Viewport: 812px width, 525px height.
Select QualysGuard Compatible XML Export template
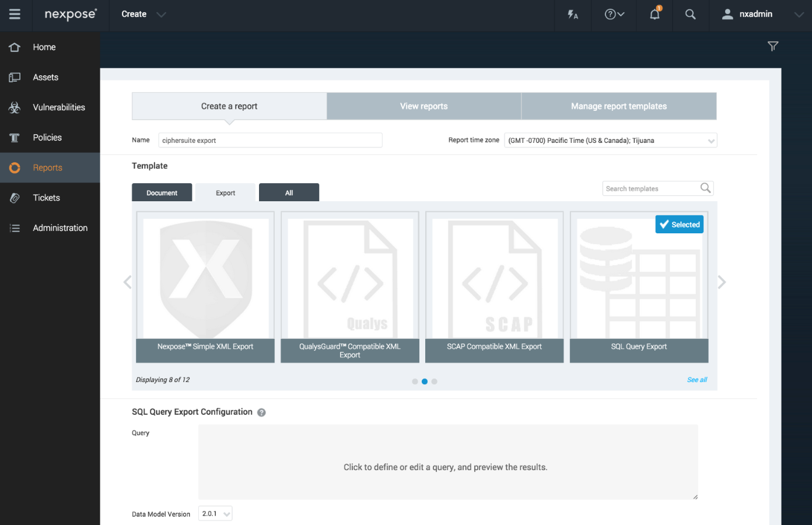pos(350,287)
